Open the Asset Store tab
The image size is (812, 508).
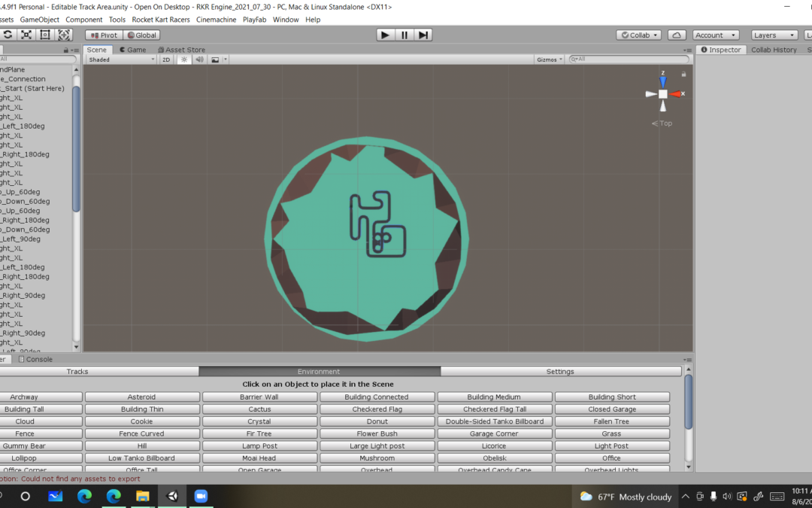[x=181, y=50]
